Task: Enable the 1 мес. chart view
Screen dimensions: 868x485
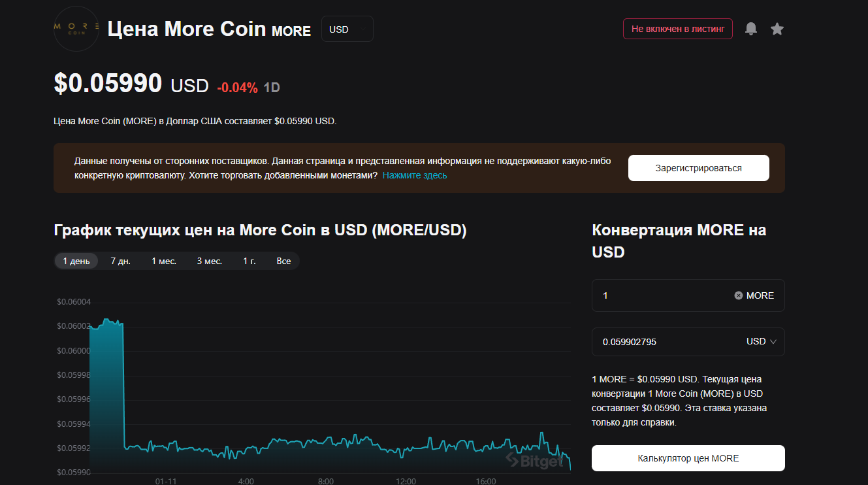Action: (x=163, y=260)
